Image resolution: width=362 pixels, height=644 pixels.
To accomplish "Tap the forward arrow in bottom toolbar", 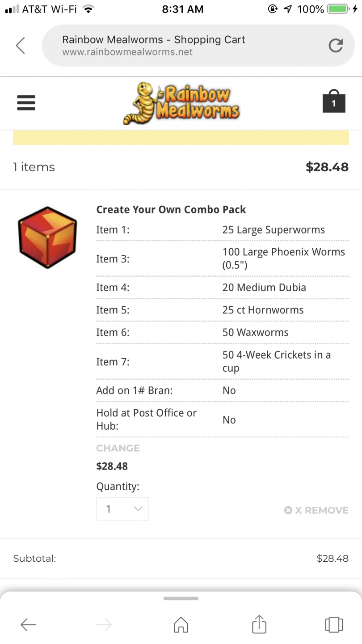I will point(104,624).
